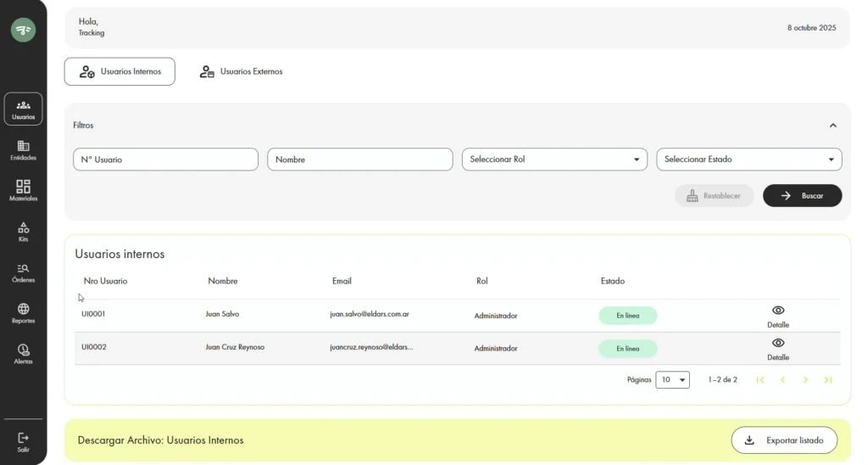Open the Entidades sidebar section

click(23, 150)
